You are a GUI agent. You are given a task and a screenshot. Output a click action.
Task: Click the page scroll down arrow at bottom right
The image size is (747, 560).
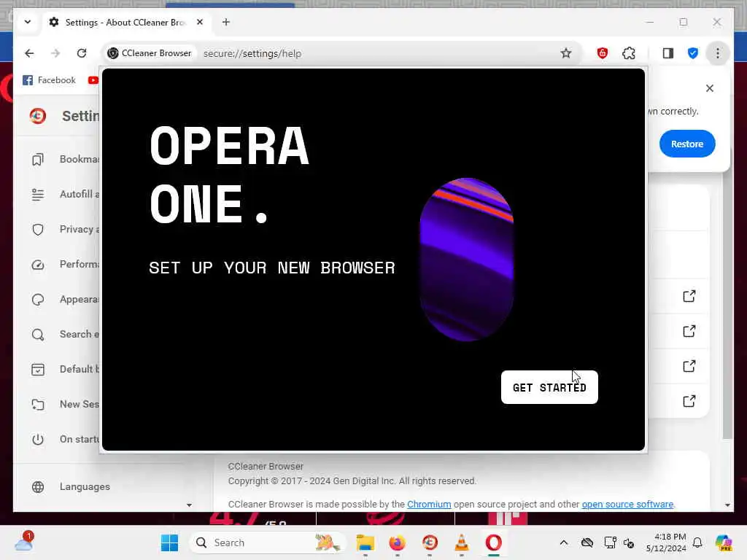click(x=727, y=505)
